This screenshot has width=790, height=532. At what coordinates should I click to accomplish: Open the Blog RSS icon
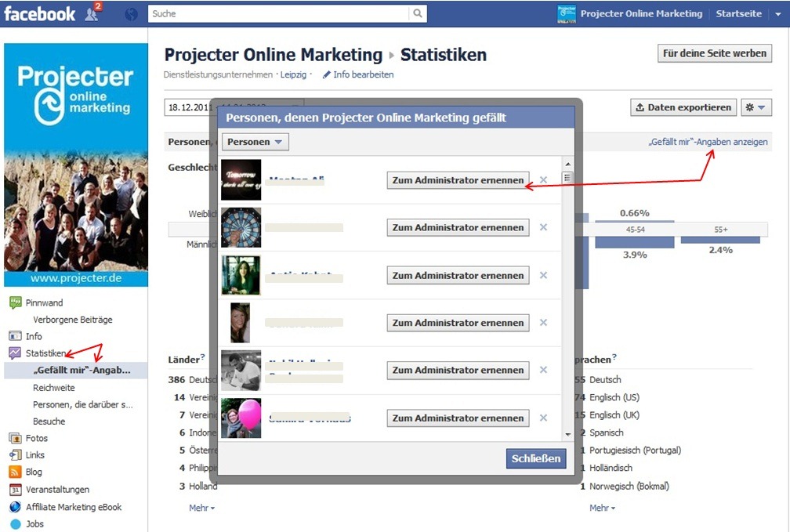click(15, 472)
